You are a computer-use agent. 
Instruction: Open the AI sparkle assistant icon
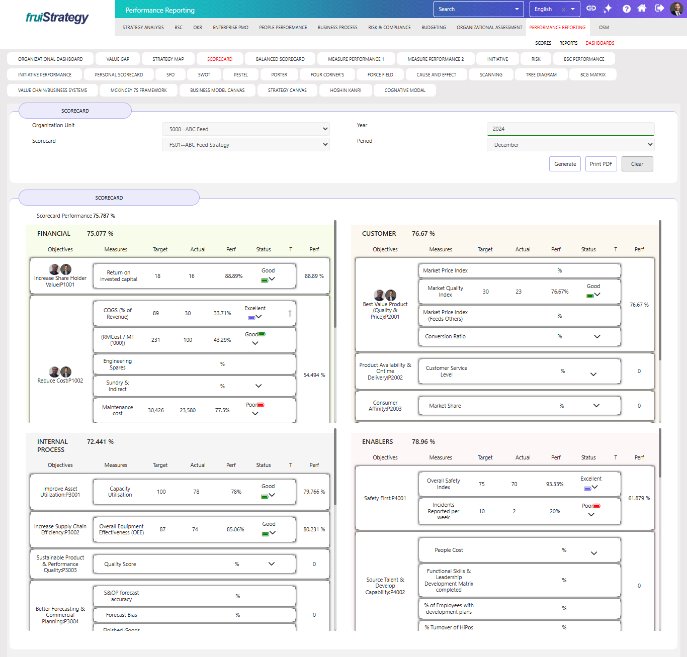pos(607,8)
